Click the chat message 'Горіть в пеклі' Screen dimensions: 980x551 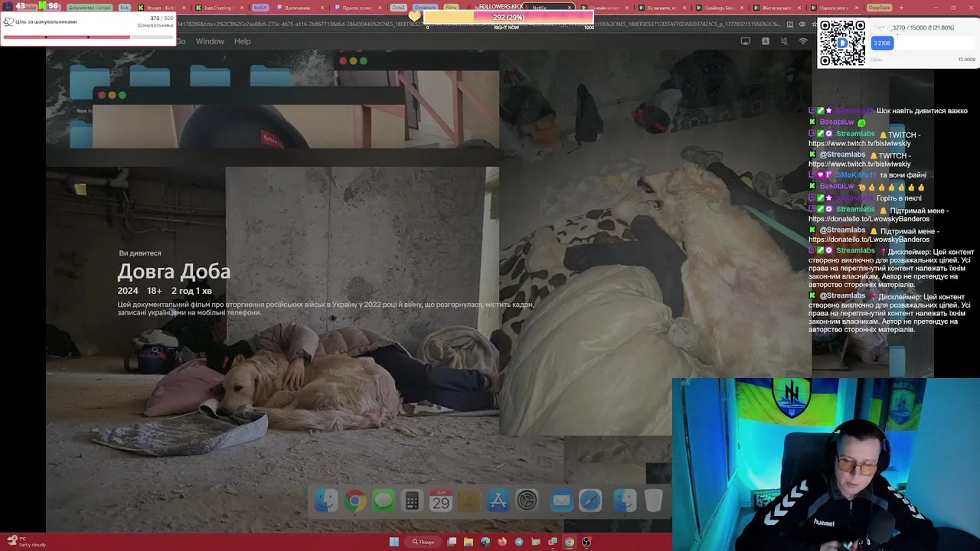900,198
